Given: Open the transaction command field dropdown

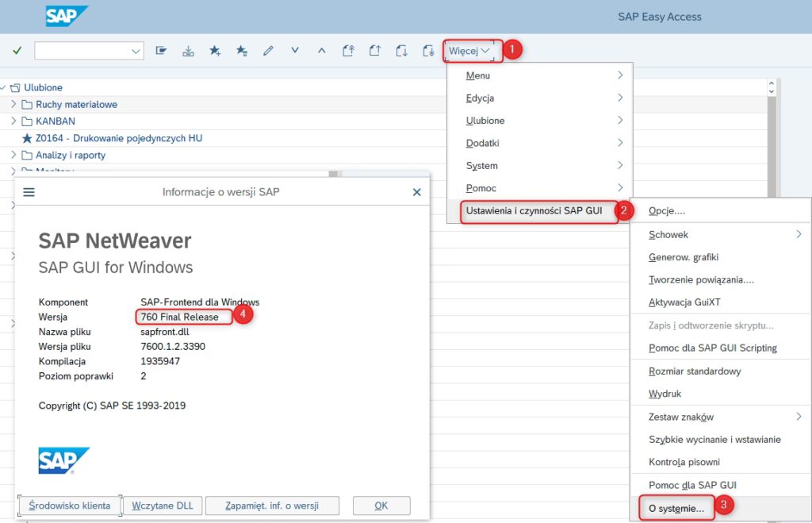Looking at the screenshot, I should click(135, 51).
